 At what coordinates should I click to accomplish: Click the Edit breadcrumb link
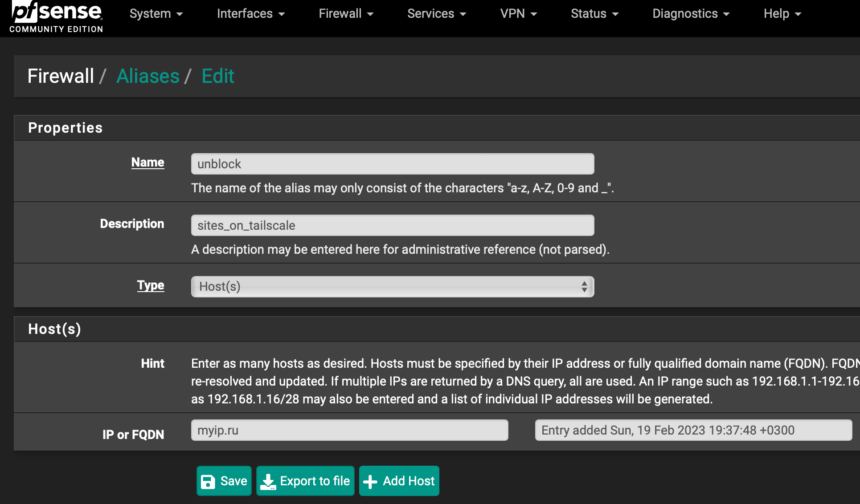click(217, 76)
